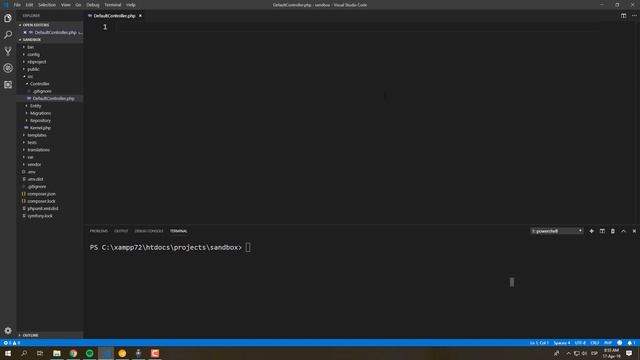
Task: Kill the terminal with trash icon
Action: 613,231
